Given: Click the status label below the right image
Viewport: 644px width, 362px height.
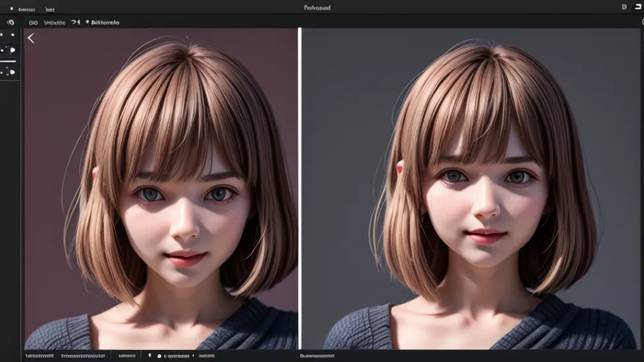Looking at the screenshot, I should click(317, 356).
